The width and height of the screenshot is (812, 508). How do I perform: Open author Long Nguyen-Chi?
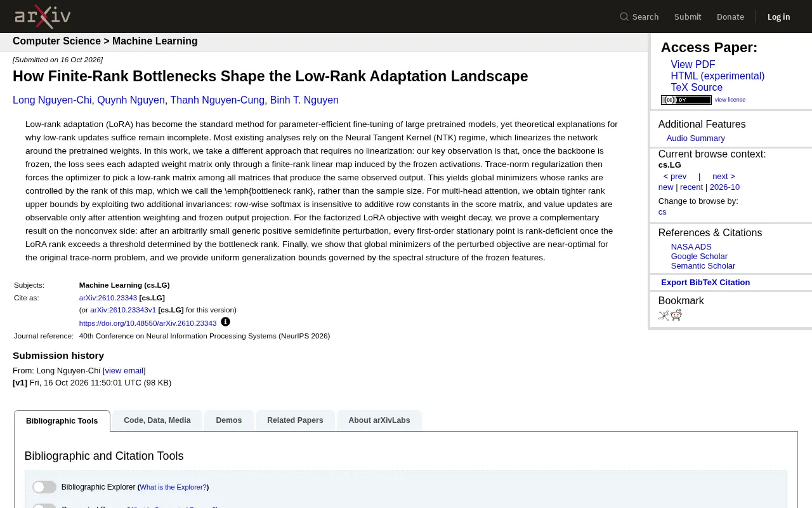(52, 100)
